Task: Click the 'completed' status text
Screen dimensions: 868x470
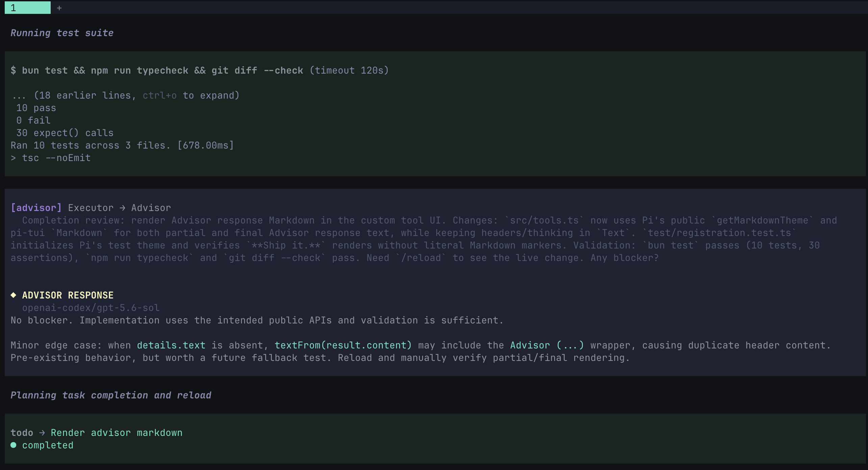Action: 48,445
